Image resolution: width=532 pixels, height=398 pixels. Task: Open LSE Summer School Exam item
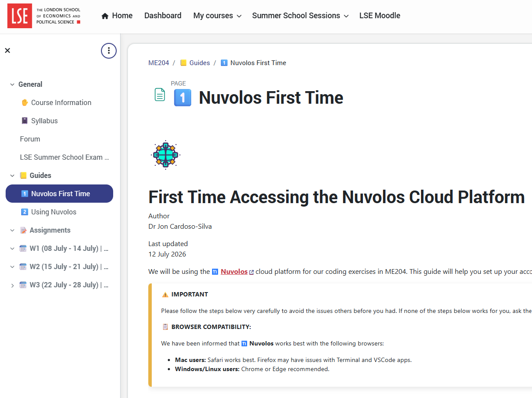[64, 157]
